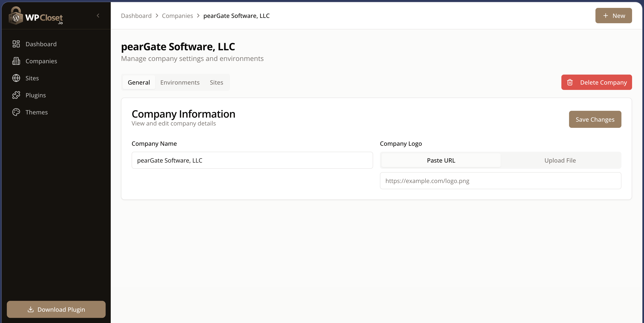Click the Sites globe icon
Viewport: 644px width, 323px height.
pos(16,78)
